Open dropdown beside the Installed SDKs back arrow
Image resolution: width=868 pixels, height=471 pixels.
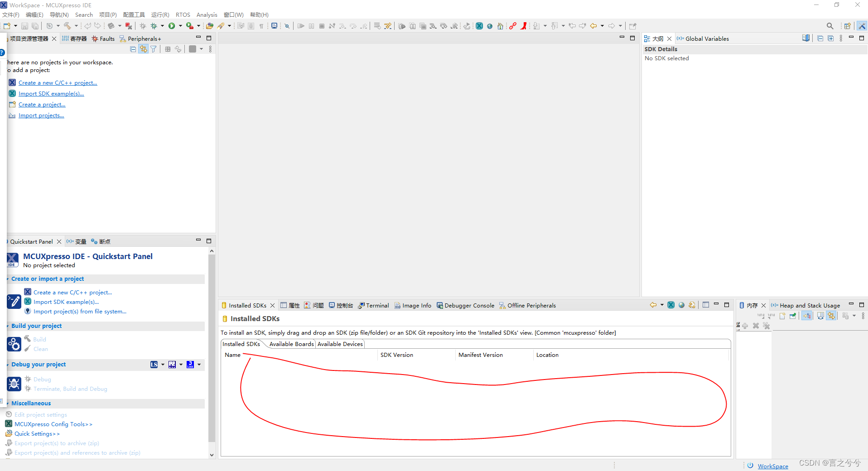tap(662, 305)
